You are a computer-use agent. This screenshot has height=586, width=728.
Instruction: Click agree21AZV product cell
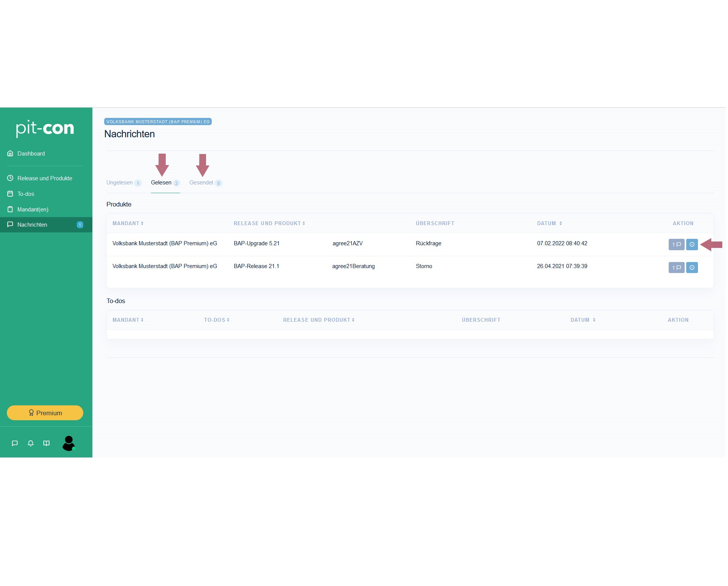coord(347,243)
